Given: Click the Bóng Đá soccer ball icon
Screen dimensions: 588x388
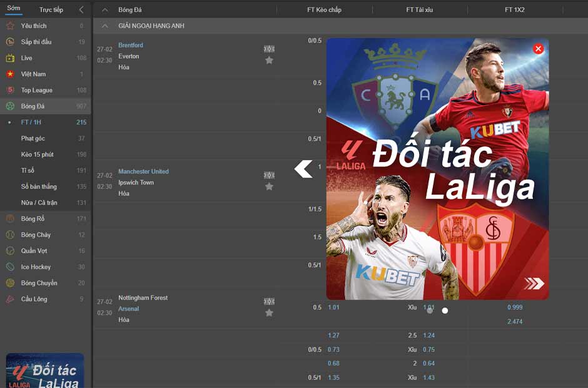Looking at the screenshot, I should [x=10, y=106].
